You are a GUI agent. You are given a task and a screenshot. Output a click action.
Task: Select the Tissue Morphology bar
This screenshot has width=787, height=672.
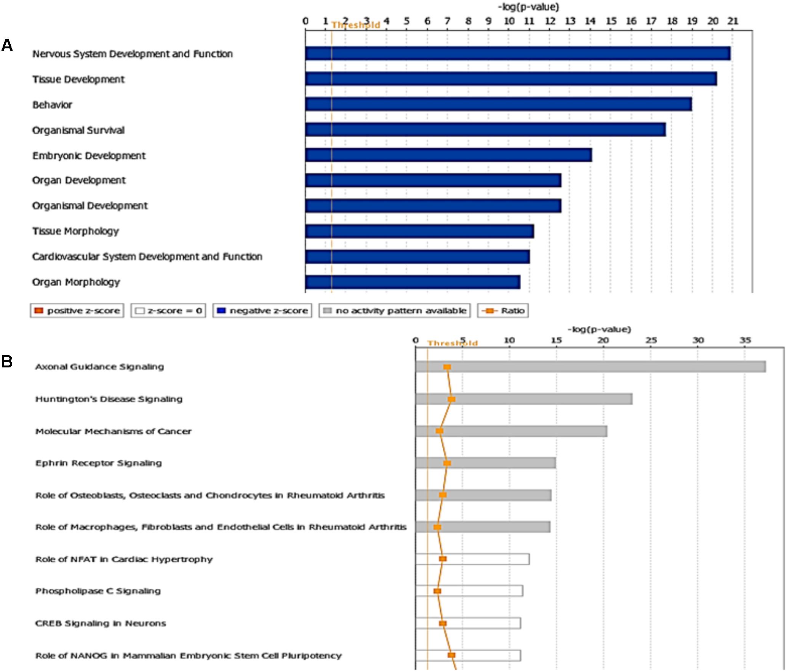pos(420,231)
